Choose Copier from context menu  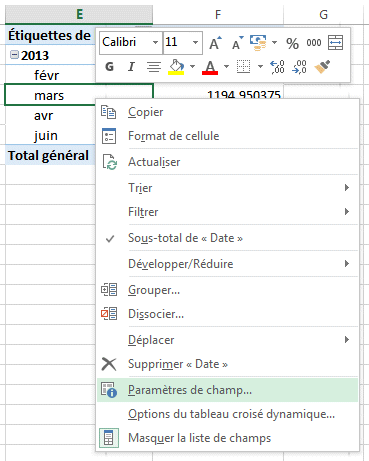click(228, 112)
